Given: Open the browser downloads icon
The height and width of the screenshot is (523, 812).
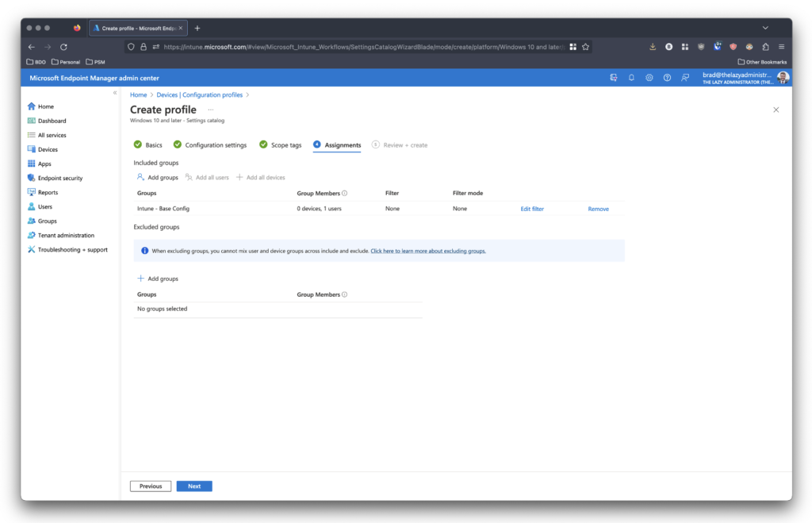Looking at the screenshot, I should pos(653,47).
